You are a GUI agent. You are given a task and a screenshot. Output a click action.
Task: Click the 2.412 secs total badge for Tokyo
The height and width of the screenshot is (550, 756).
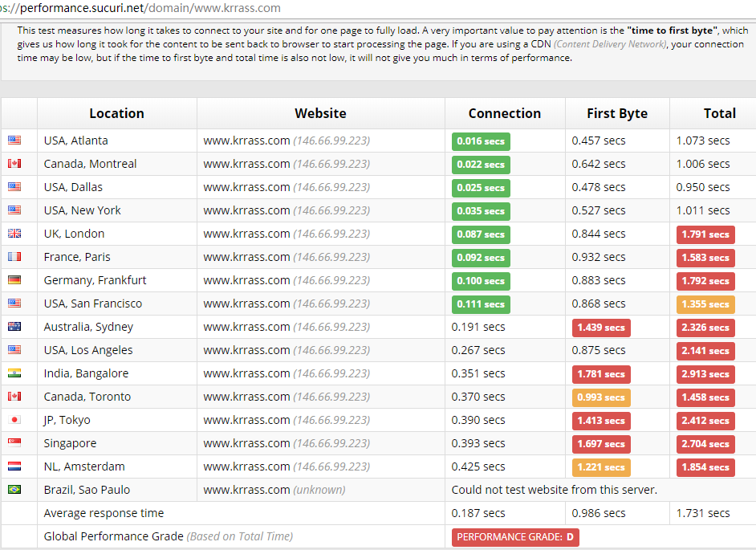point(705,421)
